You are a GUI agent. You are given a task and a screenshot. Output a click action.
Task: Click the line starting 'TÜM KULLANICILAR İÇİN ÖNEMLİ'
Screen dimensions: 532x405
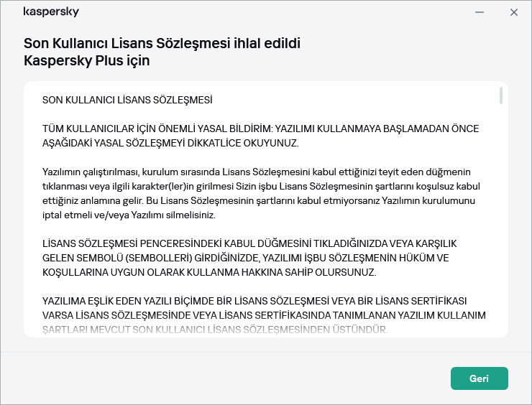coord(260,129)
